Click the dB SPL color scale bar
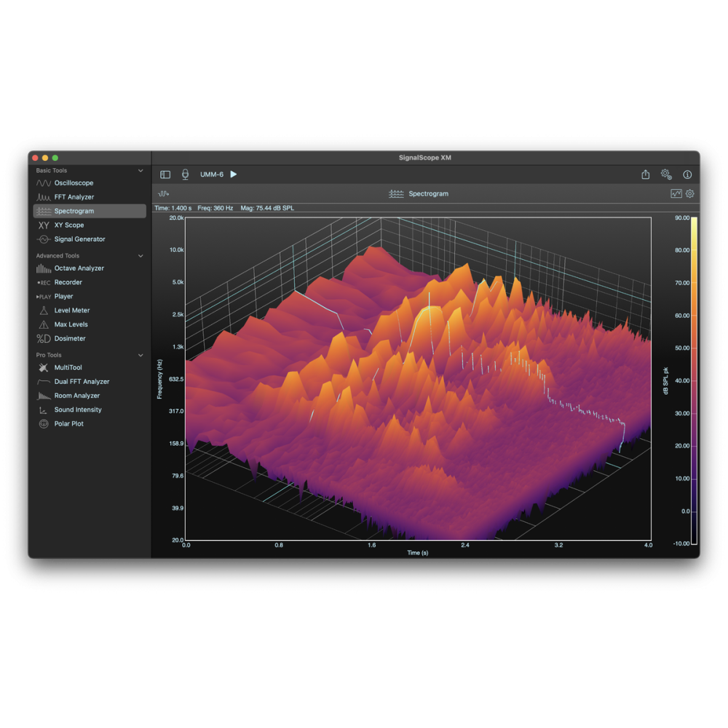The width and height of the screenshot is (728, 728). 694,380
